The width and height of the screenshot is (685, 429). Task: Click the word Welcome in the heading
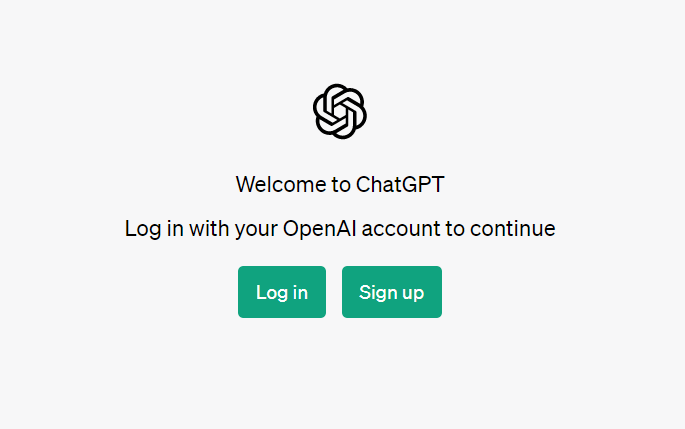pos(281,184)
